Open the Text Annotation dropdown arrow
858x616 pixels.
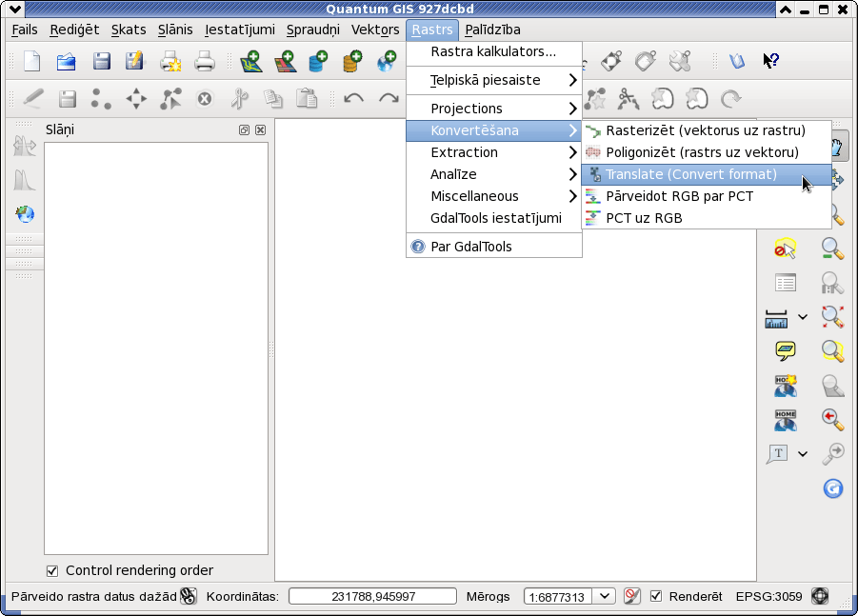[802, 453]
